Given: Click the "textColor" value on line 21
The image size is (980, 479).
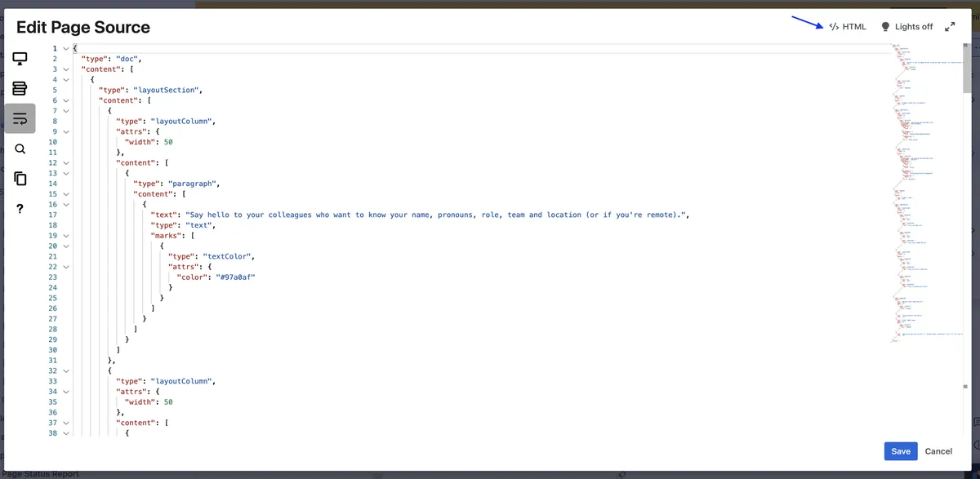Looking at the screenshot, I should pos(229,256).
